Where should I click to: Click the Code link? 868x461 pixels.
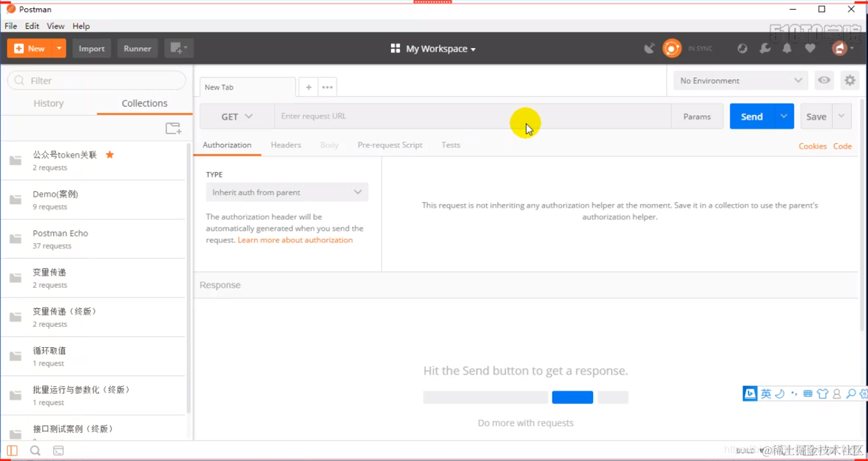[842, 146]
